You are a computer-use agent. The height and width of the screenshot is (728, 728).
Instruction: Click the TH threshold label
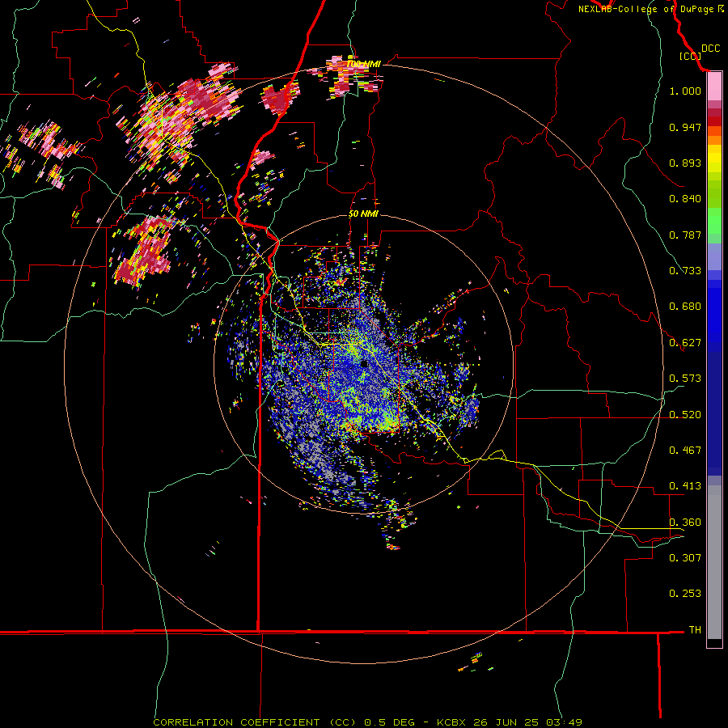(x=695, y=630)
